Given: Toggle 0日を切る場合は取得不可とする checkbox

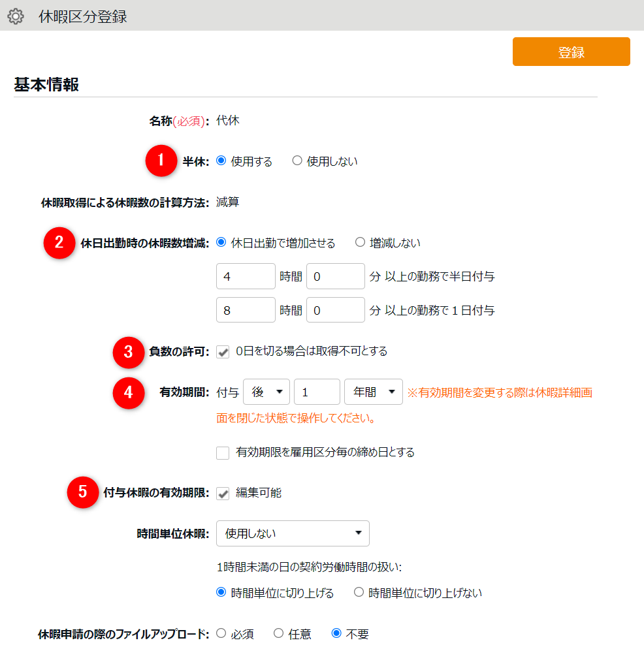Looking at the screenshot, I should pos(223,352).
